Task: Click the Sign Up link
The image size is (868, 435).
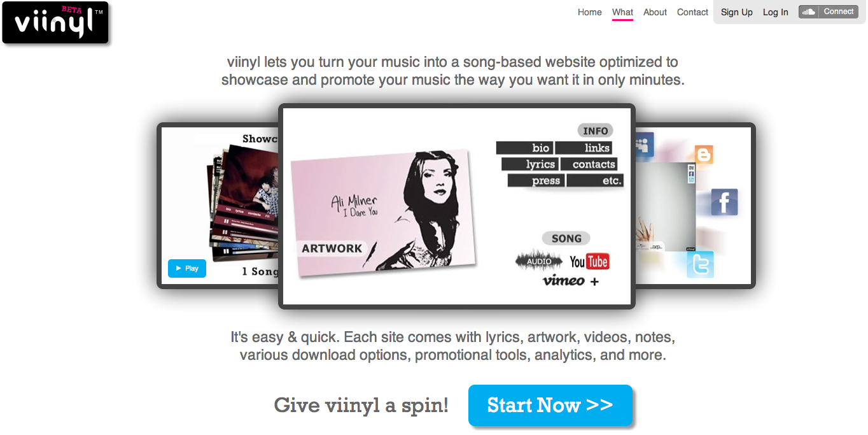Action: [x=737, y=12]
